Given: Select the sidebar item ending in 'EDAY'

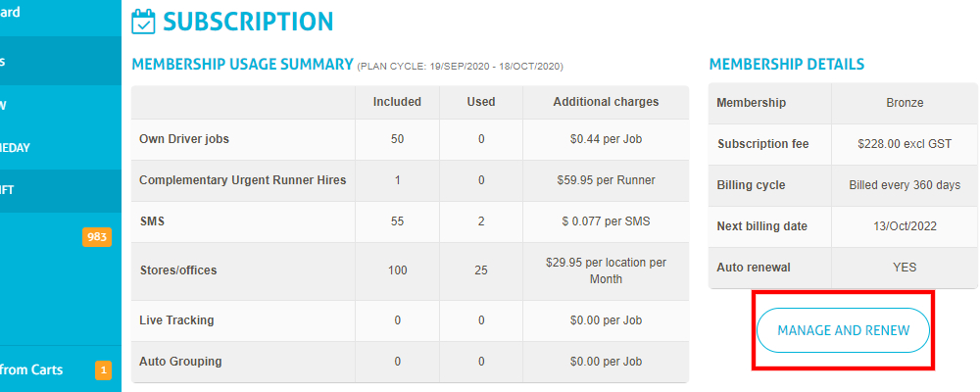Looking at the screenshot, I should point(61,148).
